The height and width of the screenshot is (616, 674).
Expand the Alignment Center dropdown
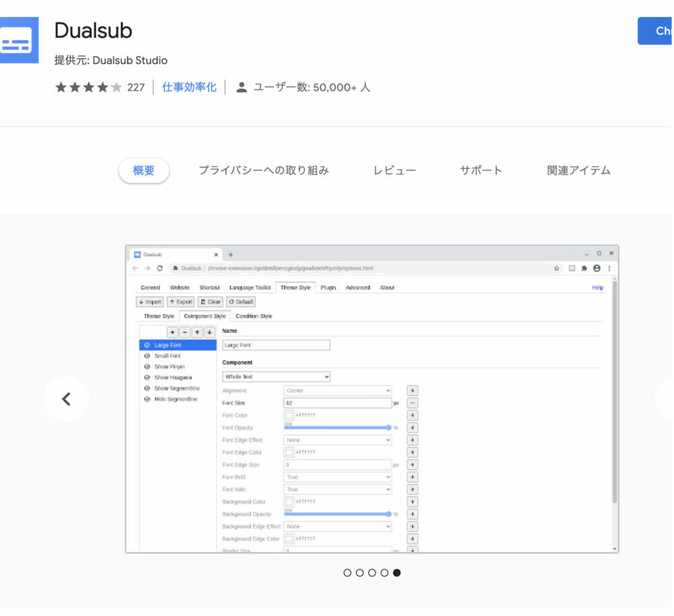(338, 390)
